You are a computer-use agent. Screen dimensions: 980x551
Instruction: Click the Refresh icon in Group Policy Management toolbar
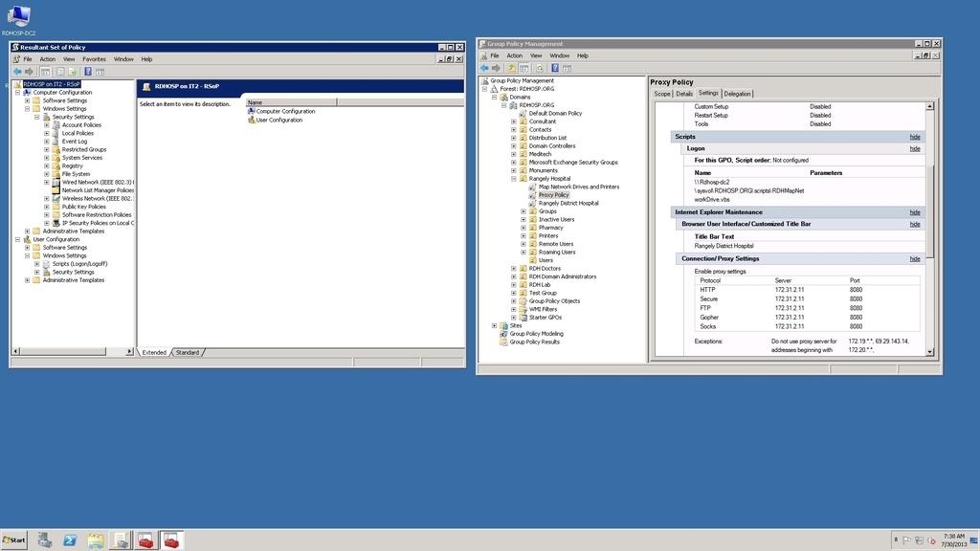[540, 68]
